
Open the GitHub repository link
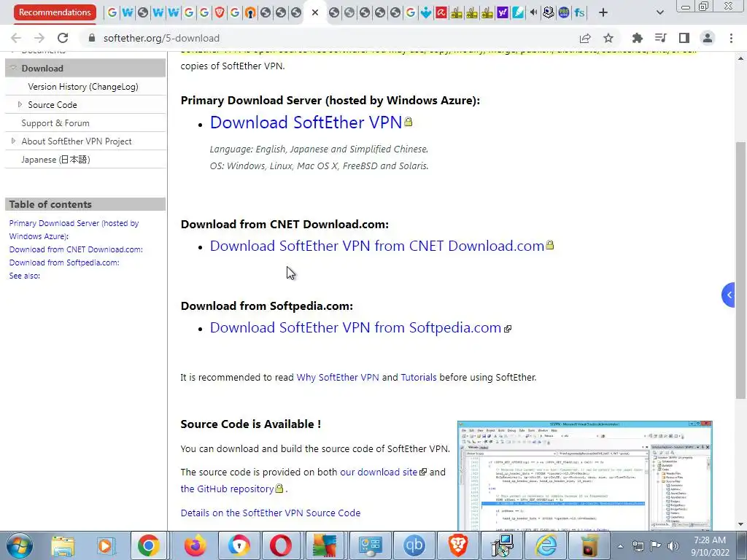(x=228, y=489)
